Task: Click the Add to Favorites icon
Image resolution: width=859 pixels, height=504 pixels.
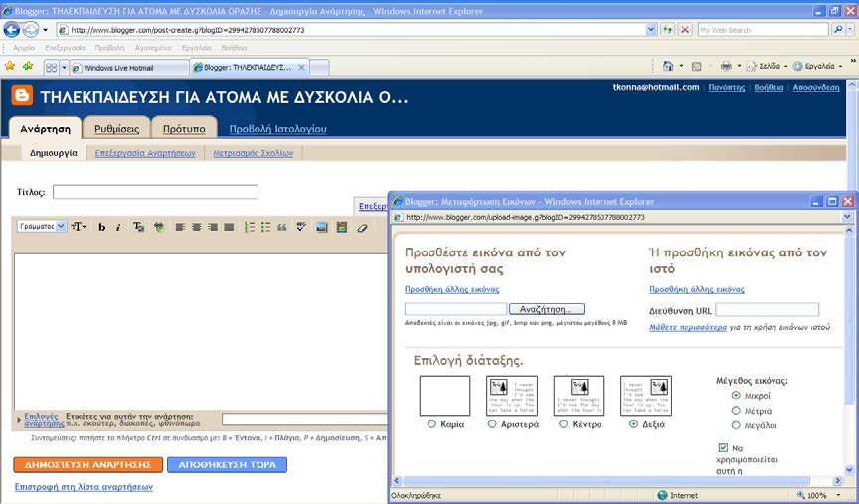Action: (28, 67)
